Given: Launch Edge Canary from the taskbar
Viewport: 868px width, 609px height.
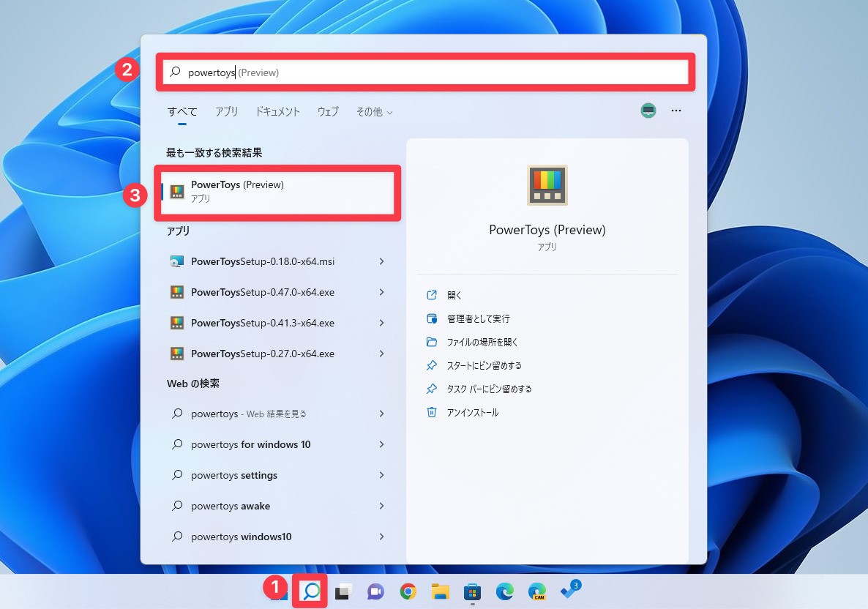Looking at the screenshot, I should 537,591.
